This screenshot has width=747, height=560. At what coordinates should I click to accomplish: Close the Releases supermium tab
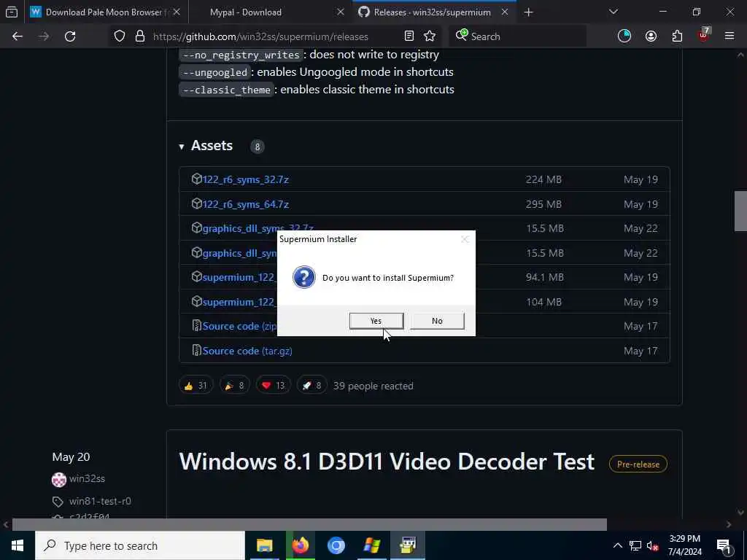click(x=505, y=12)
